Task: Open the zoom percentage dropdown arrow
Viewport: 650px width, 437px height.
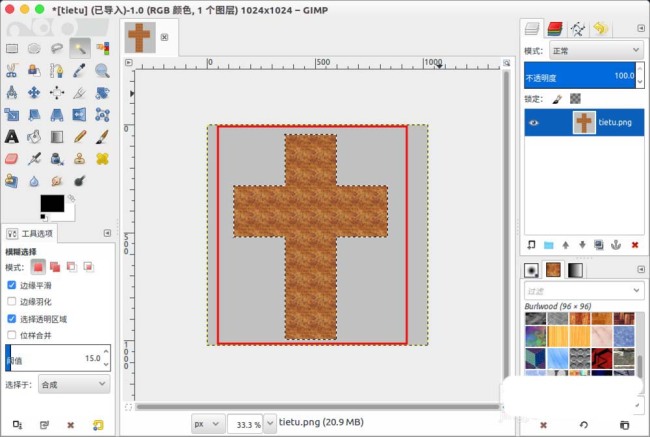Action: click(270, 424)
